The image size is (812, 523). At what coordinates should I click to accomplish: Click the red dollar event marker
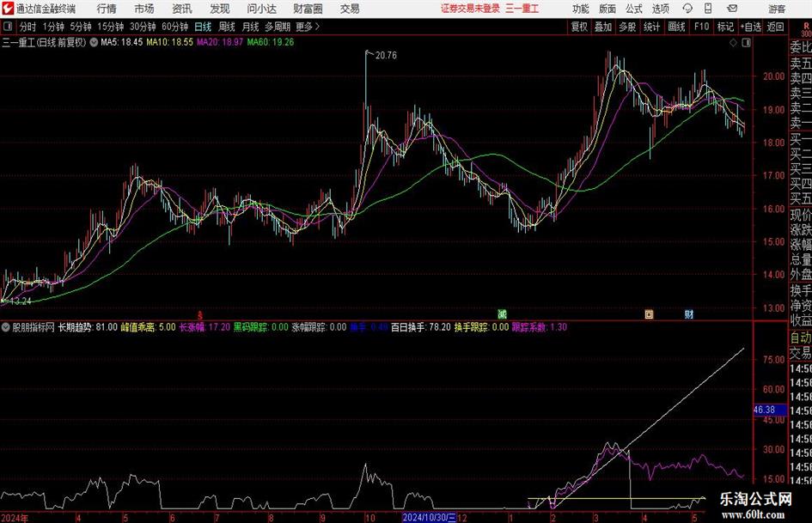click(x=200, y=314)
